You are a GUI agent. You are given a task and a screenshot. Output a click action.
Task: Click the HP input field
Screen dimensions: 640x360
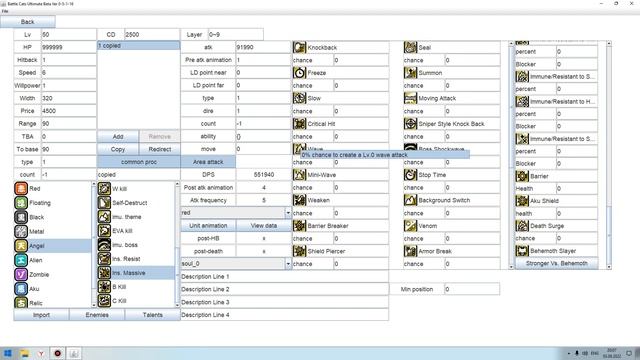[69, 47]
